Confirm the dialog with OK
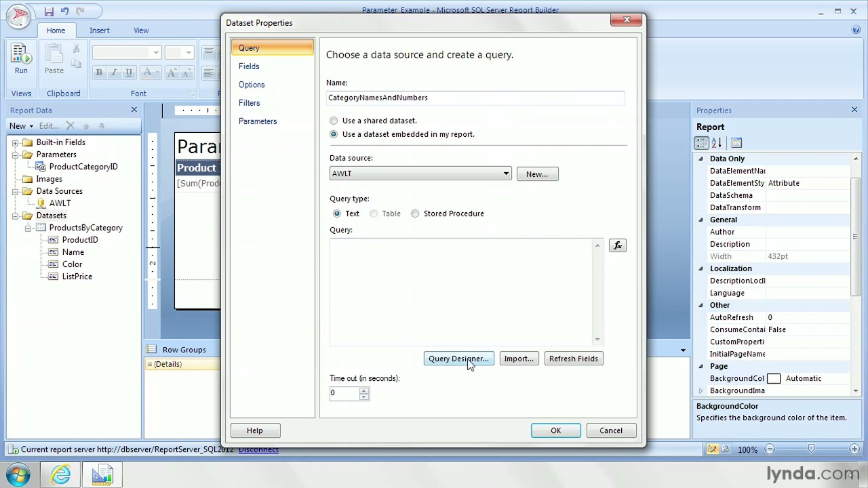Screen dimensions: 868x488 click(x=555, y=430)
